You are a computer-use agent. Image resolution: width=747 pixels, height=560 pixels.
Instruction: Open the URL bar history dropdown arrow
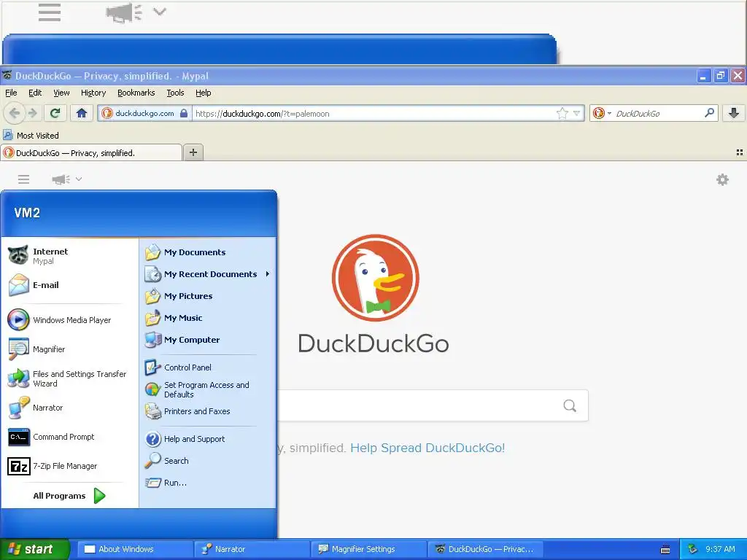click(576, 113)
